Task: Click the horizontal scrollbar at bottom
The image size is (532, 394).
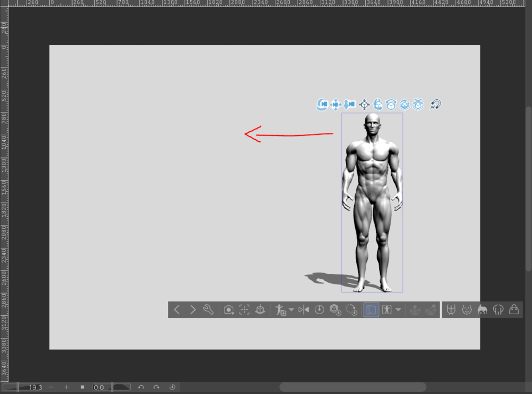Action: pyautogui.click(x=353, y=387)
